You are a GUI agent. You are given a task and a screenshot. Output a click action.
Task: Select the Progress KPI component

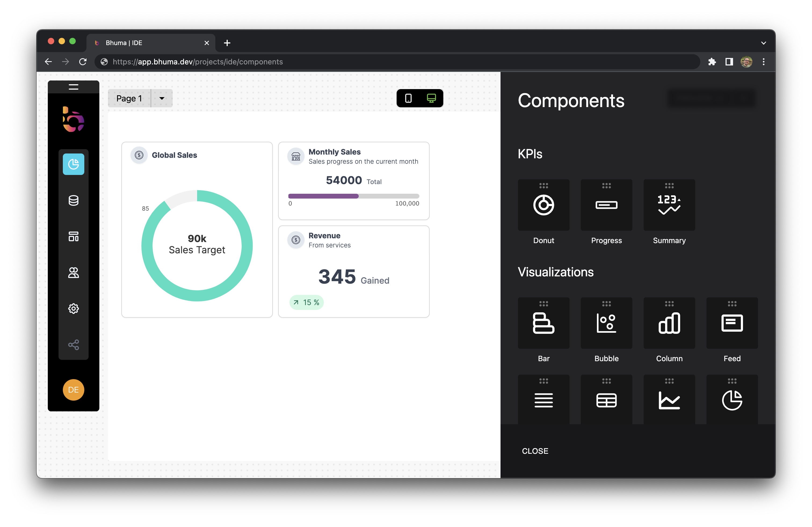click(606, 205)
